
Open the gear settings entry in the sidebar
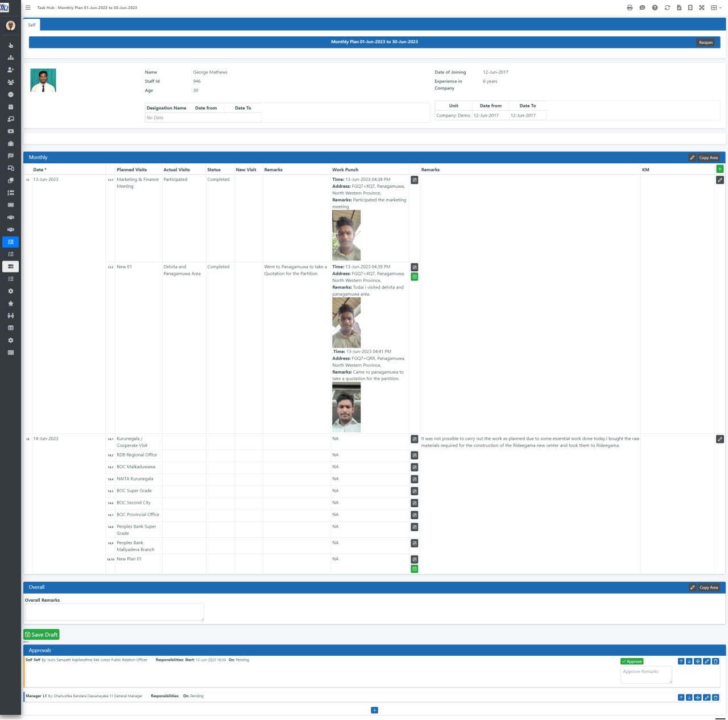(10, 291)
